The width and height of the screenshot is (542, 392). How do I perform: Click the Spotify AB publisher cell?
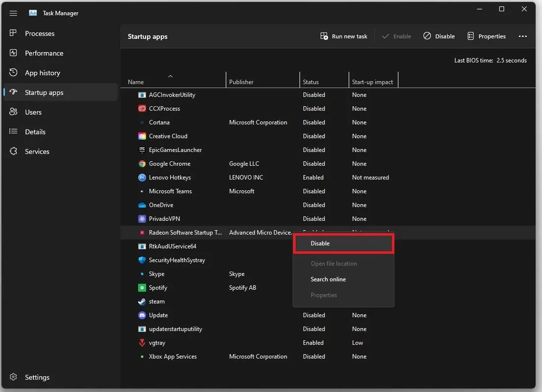coord(242,288)
